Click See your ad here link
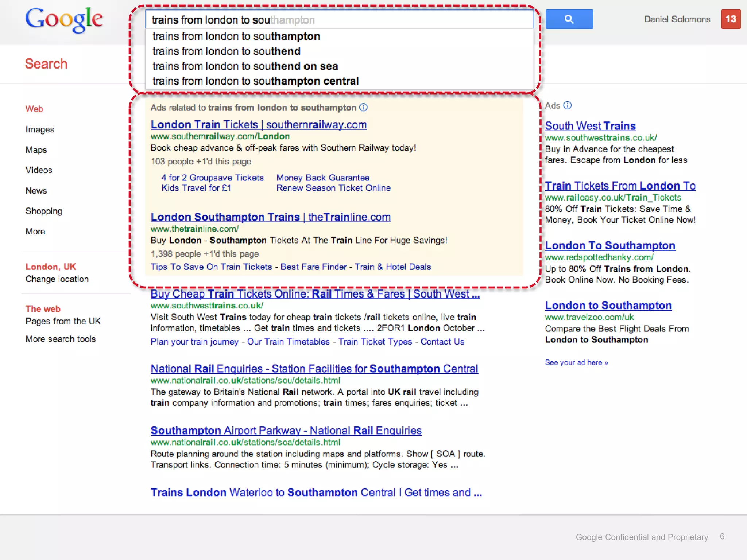 [x=576, y=362]
